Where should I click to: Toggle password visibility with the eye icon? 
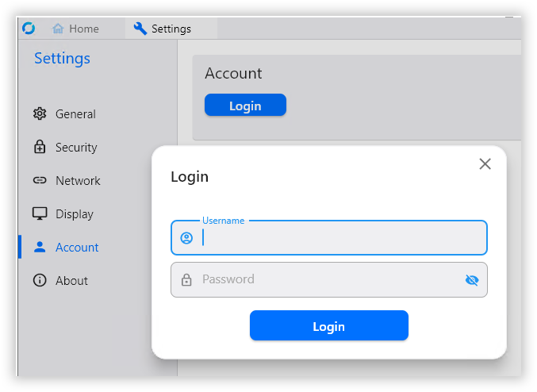click(x=472, y=279)
